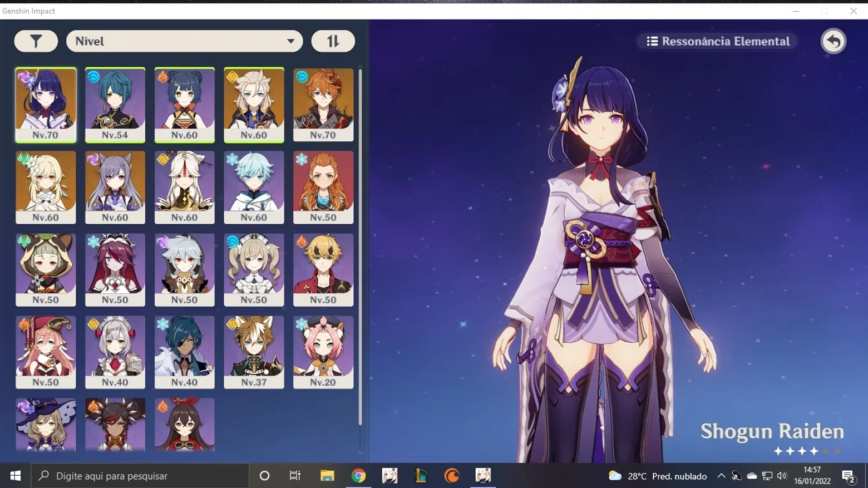Pick Ningguang's Geo portrait at Nv.60
Screen dimensions: 868x488
point(184,188)
